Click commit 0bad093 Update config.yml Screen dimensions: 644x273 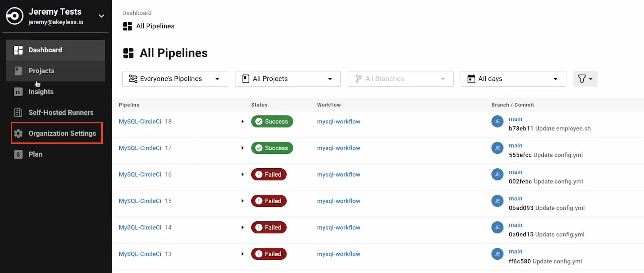click(x=547, y=208)
